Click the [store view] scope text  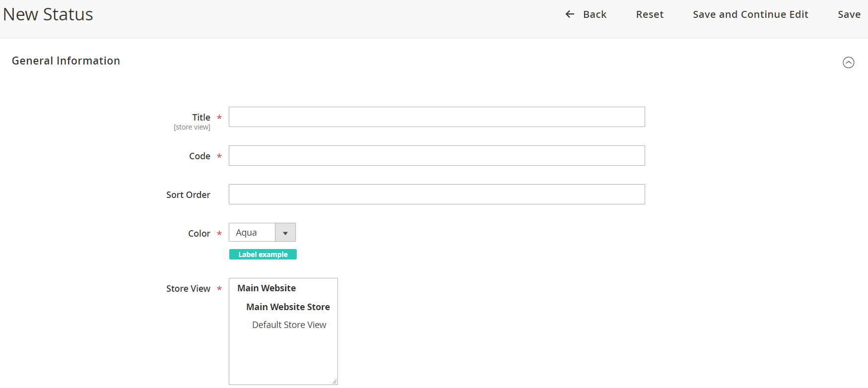click(x=192, y=128)
